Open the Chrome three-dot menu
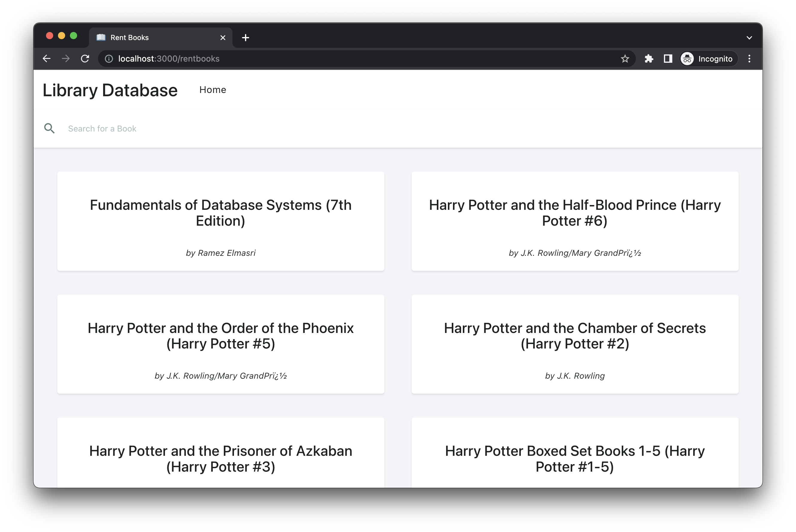 pos(749,59)
